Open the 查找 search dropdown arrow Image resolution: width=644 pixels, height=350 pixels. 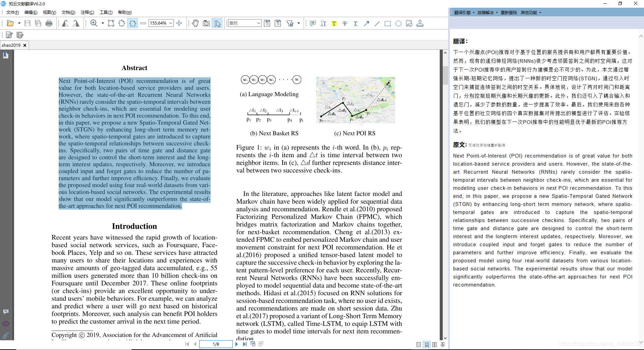point(259,23)
